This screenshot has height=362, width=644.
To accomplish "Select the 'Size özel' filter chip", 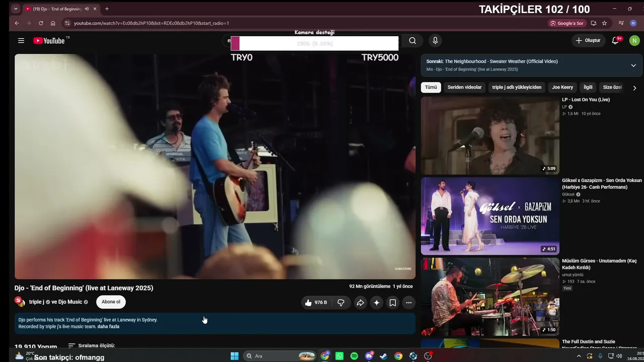I will (x=612, y=87).
